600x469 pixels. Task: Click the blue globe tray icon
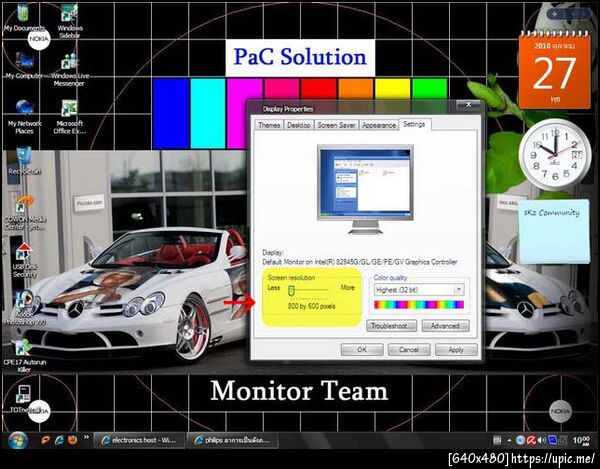click(520, 440)
